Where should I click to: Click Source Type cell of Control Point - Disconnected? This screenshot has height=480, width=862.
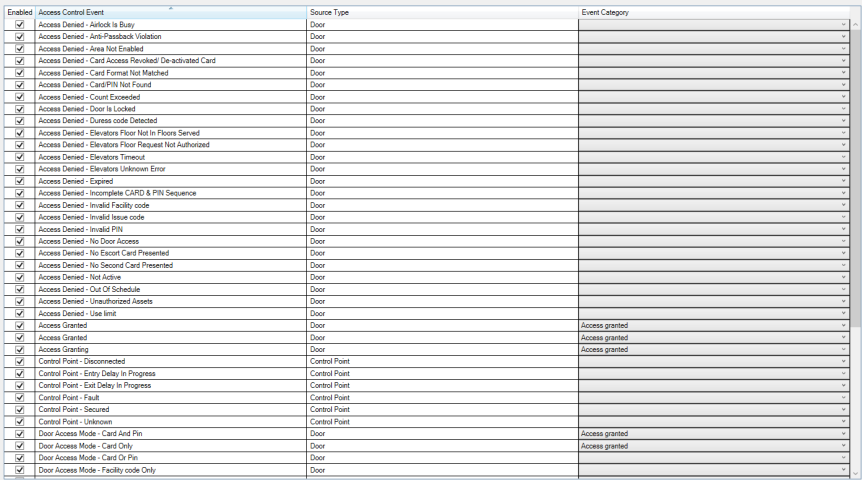pos(440,361)
